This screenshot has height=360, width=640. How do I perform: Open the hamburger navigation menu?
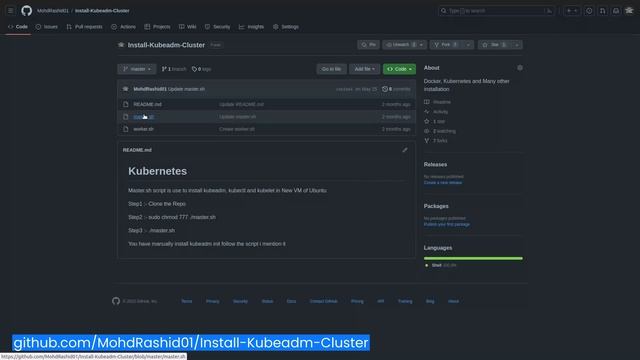[11, 11]
